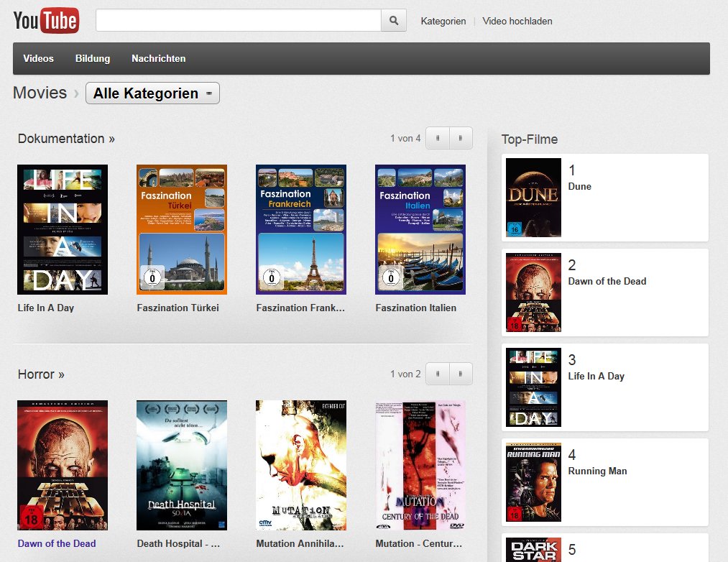The width and height of the screenshot is (728, 562).
Task: Open the Dokumentation category heading
Action: [x=66, y=139]
